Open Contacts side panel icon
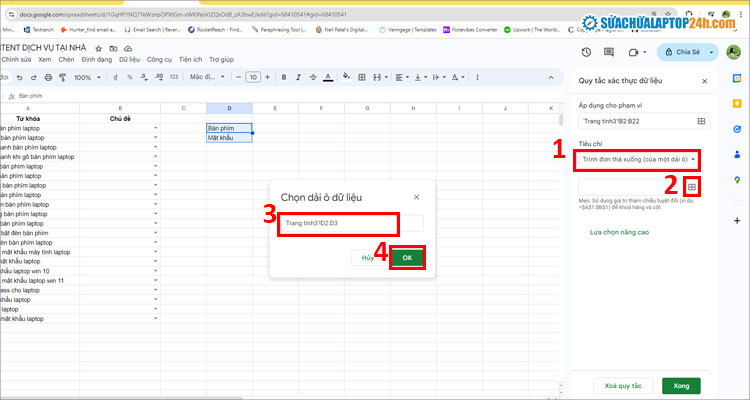Viewport: 750px width, 400px height. click(x=737, y=155)
